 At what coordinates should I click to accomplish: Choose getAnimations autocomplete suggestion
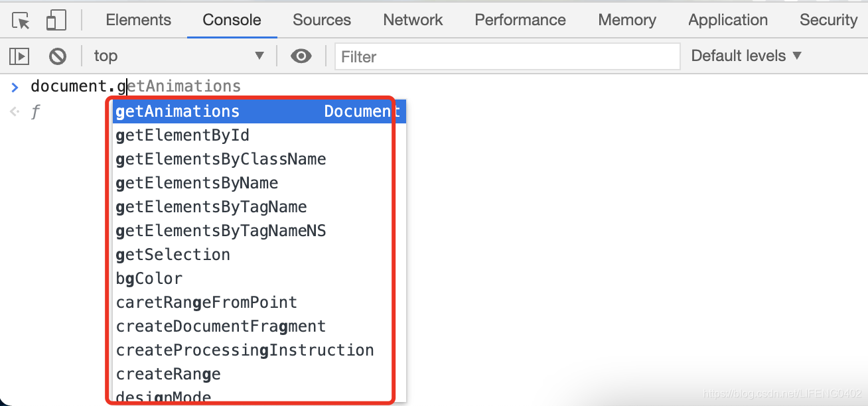point(259,111)
